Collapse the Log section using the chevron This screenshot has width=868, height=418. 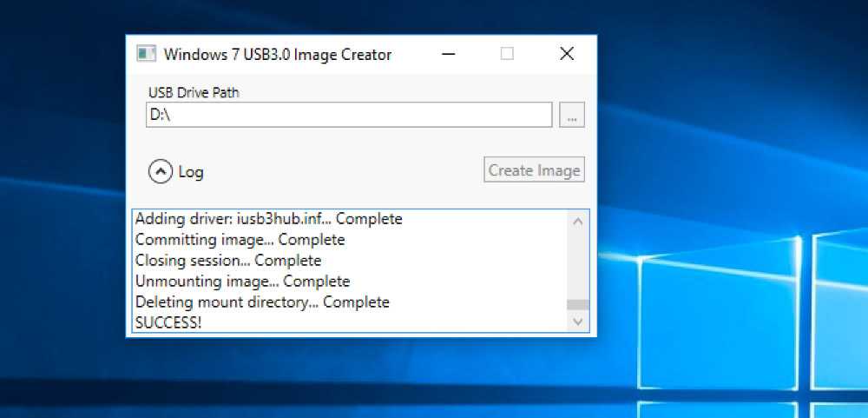(161, 172)
